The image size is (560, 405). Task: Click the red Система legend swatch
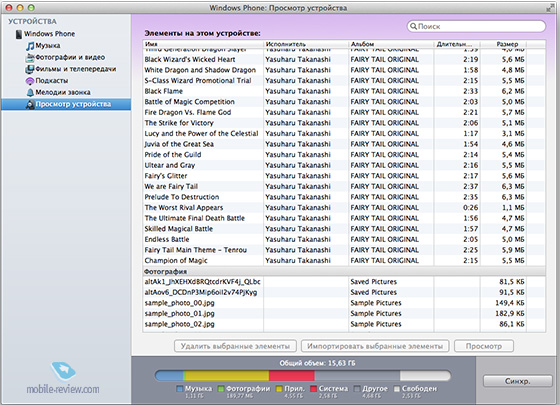pos(314,389)
